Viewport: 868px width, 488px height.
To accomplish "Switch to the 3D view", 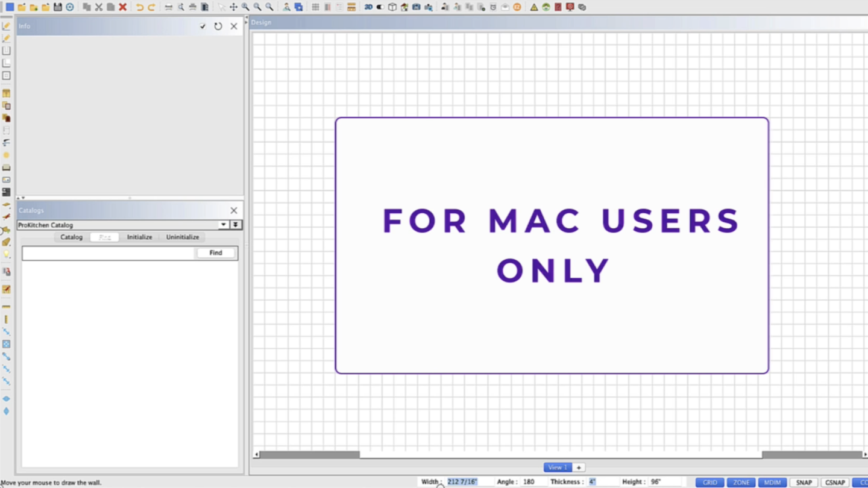I will click(369, 7).
